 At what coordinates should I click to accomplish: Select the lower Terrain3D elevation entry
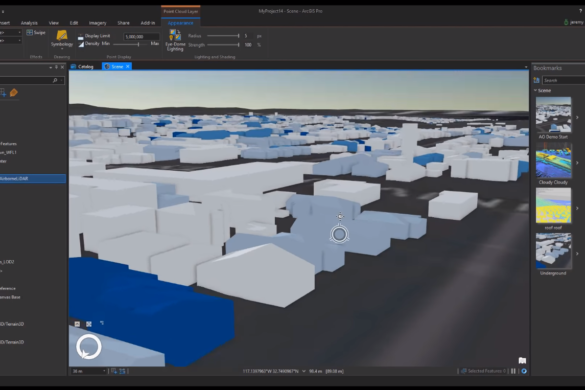tap(12, 342)
